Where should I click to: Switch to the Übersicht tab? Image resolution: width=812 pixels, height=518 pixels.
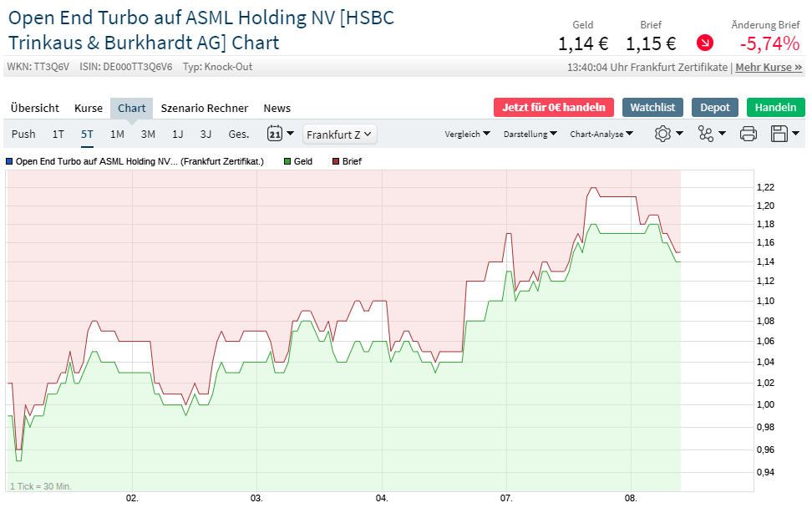click(x=35, y=109)
